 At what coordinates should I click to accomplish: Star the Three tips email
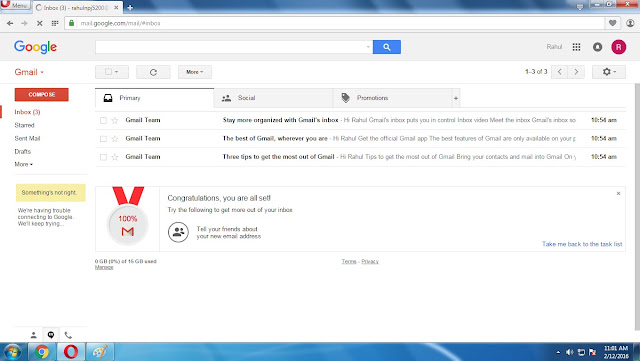click(x=115, y=157)
